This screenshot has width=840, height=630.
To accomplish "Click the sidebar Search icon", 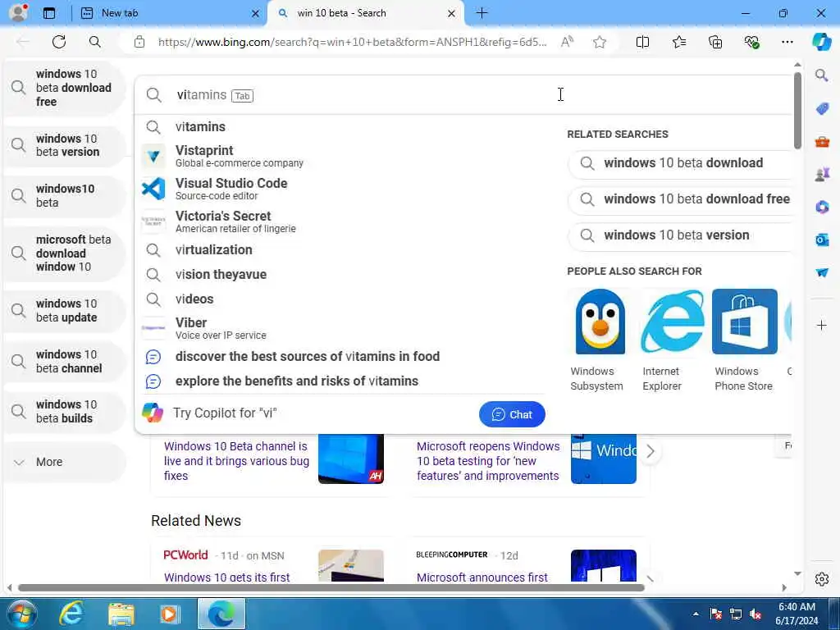I will (822, 75).
